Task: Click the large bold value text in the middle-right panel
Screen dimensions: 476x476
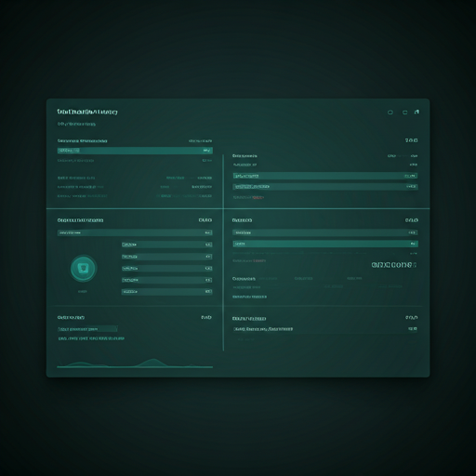Action: [394, 265]
